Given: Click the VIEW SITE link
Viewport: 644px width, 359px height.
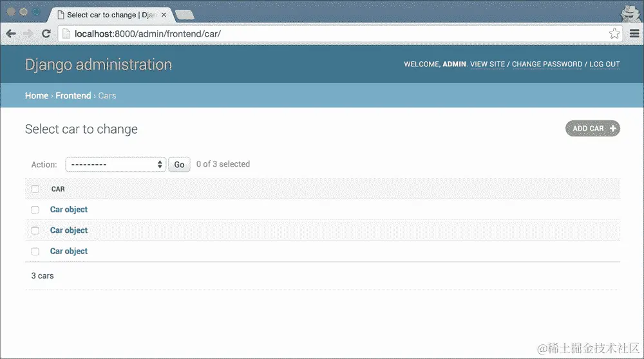Looking at the screenshot, I should click(488, 64).
